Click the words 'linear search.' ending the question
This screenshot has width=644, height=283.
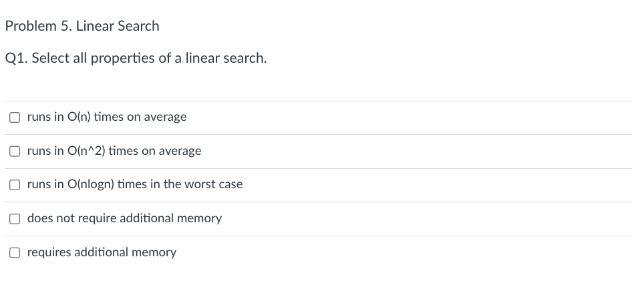226,58
